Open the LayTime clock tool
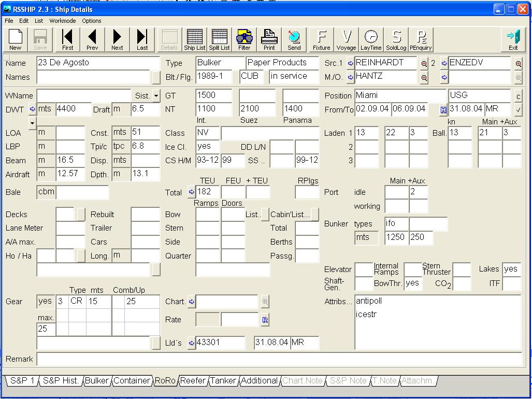The height and width of the screenshot is (399, 532). (x=371, y=40)
